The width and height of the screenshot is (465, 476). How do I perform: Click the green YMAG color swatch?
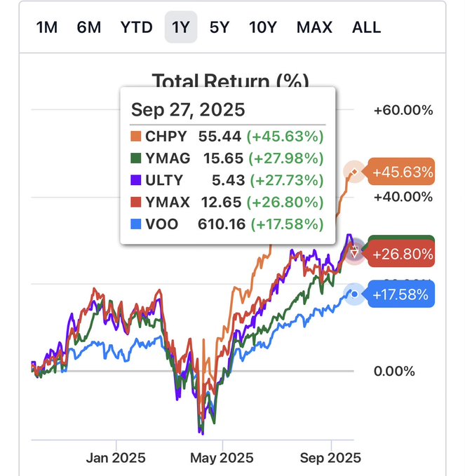136,158
